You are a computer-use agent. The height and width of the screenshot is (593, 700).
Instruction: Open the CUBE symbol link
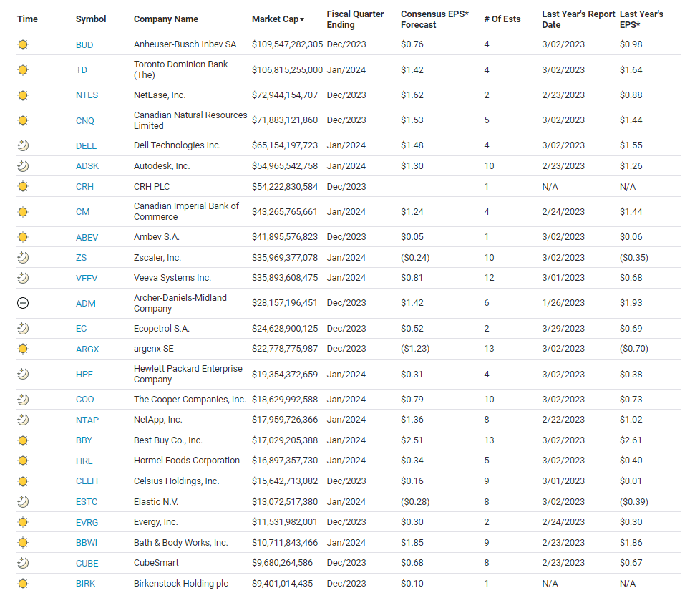[x=87, y=563]
